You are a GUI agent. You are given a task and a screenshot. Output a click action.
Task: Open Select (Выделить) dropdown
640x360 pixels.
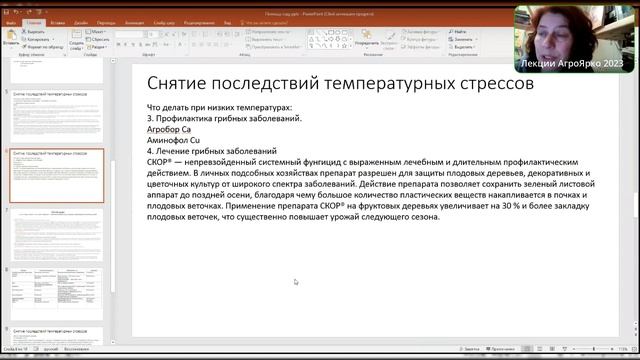pos(462,47)
